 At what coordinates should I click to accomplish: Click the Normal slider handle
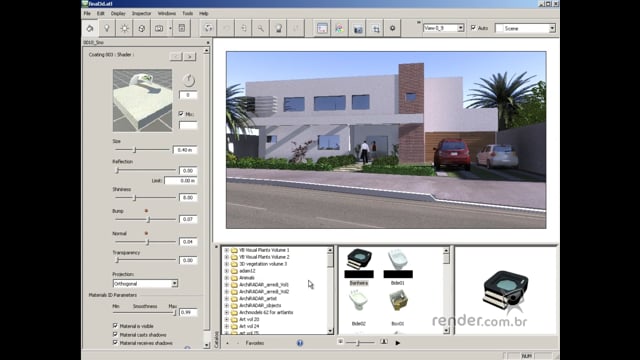pos(148,242)
